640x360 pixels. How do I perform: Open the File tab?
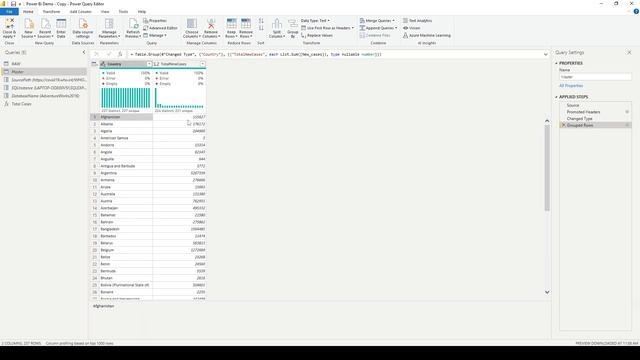pyautogui.click(x=9, y=12)
